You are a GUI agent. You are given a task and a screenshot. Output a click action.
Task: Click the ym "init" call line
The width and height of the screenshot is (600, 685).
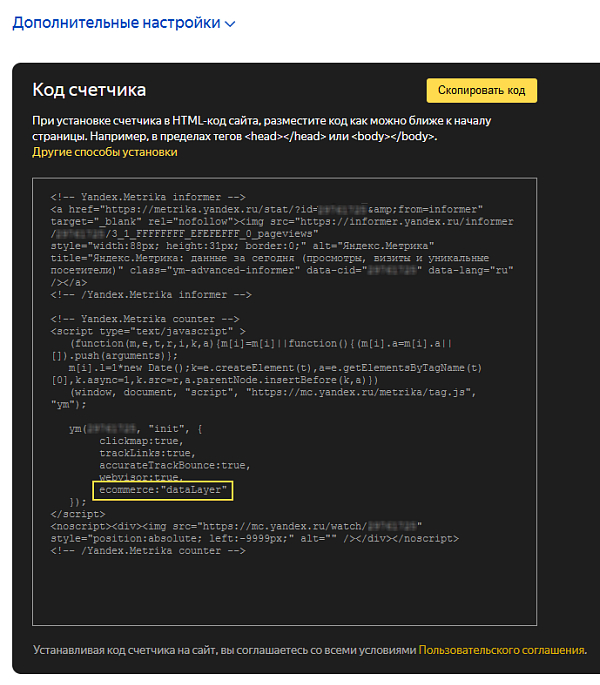135,429
